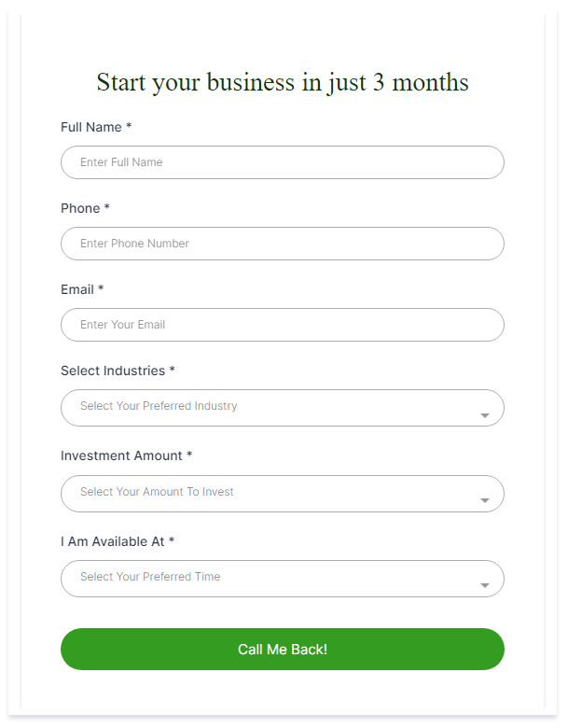This screenshot has width=568, height=728.
Task: Submit form with Call Me Back! button
Action: tap(283, 649)
